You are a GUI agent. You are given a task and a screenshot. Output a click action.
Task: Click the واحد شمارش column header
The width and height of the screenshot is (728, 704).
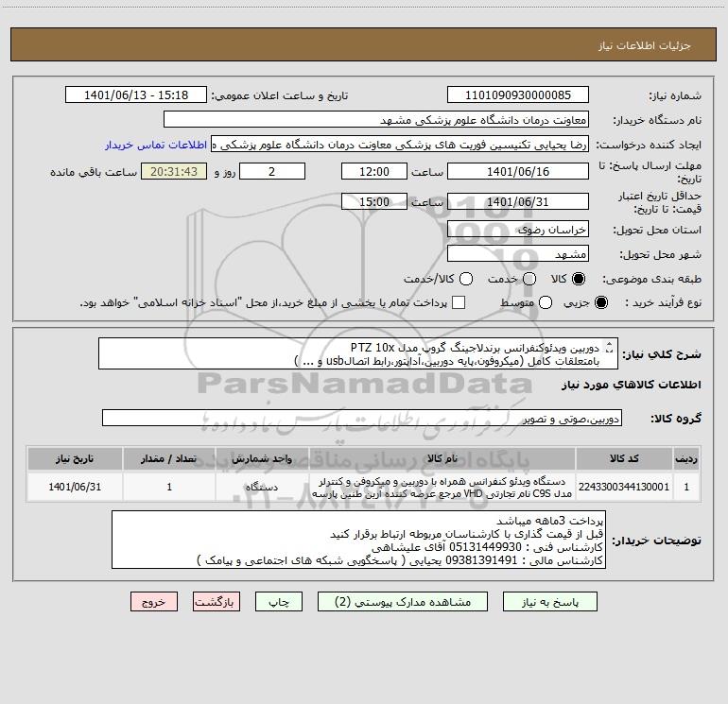tap(262, 458)
